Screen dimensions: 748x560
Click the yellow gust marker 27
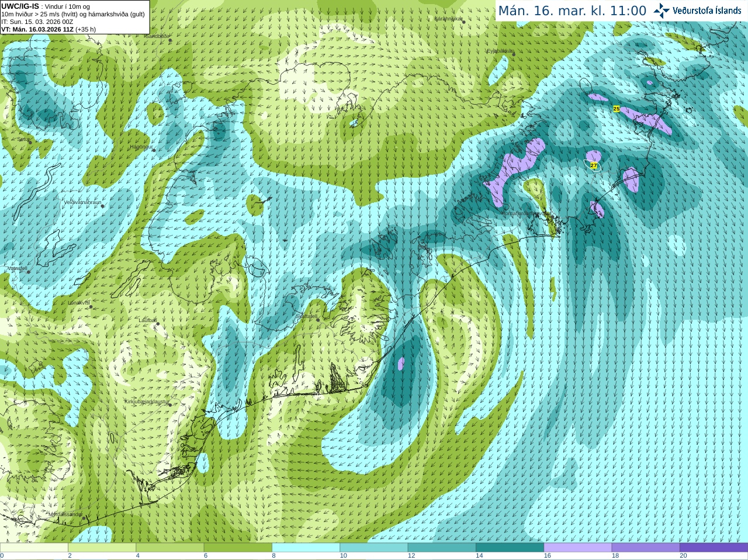point(594,165)
